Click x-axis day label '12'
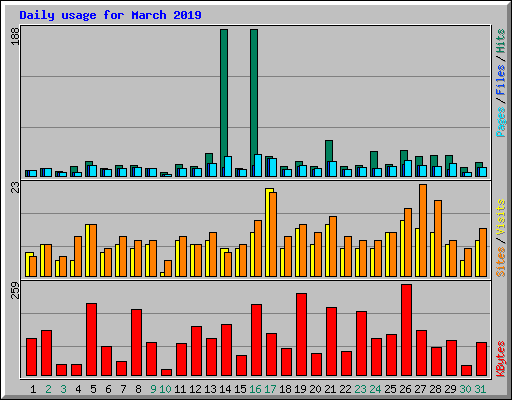This screenshot has width=512, height=400. [195, 389]
